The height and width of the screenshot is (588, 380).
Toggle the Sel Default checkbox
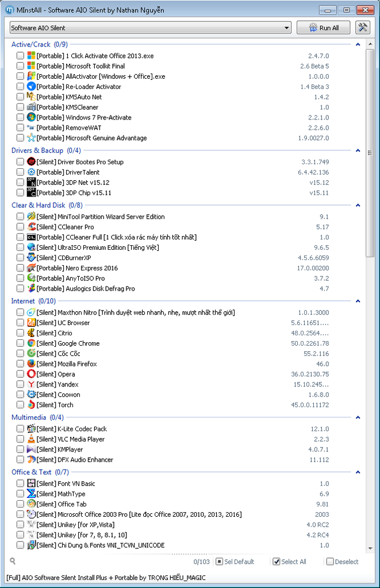pos(219,562)
